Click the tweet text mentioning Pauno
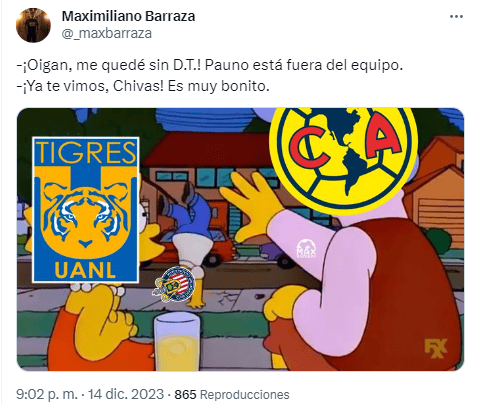 (x=210, y=65)
